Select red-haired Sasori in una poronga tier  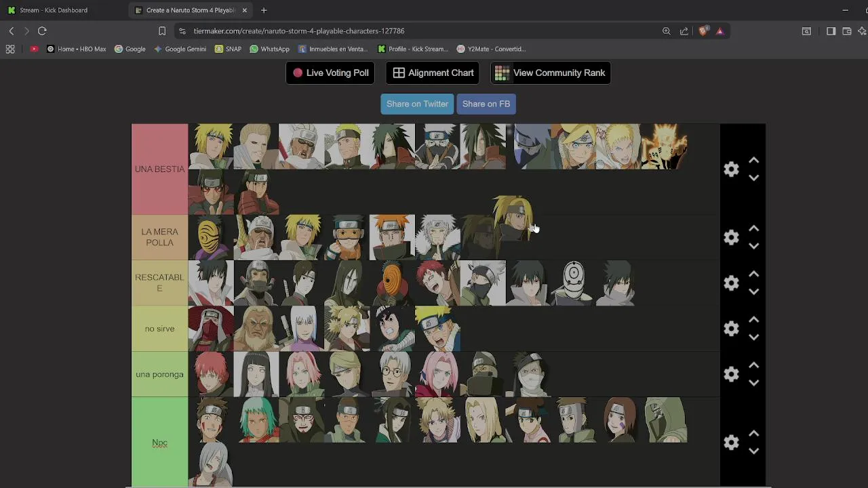click(211, 374)
